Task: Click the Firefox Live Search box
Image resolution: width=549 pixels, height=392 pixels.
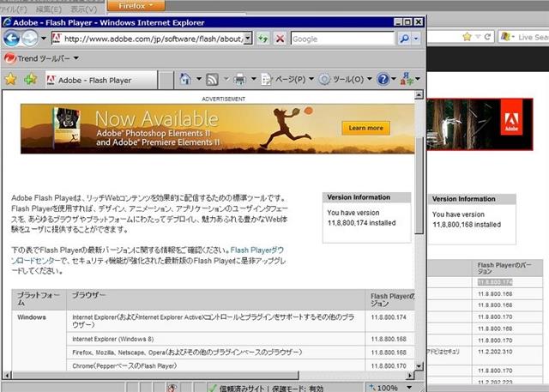Action: pos(524,37)
